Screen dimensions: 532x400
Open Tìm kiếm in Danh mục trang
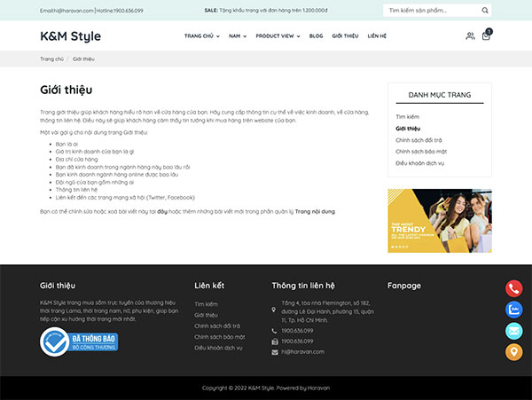coord(407,117)
